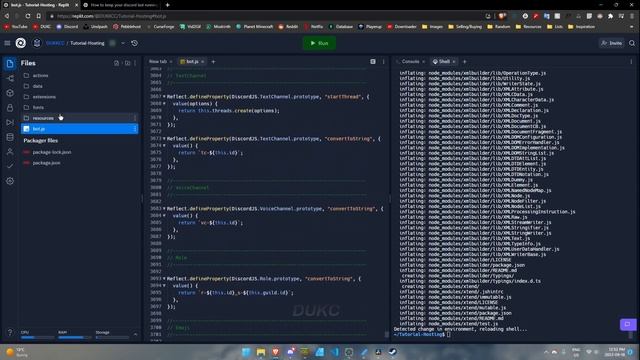Click the Help question mark icon
The width and height of the screenshot is (640, 360).
pos(10,332)
